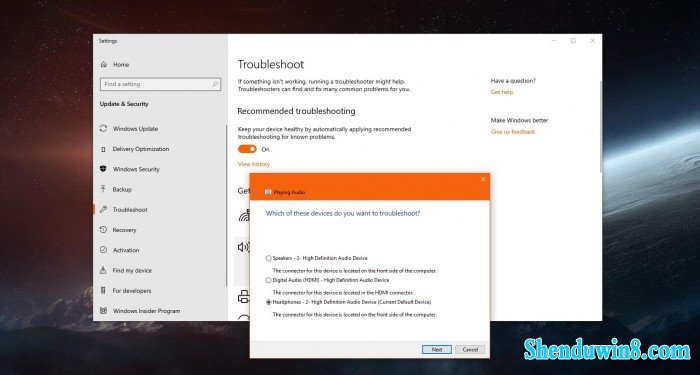Image resolution: width=700 pixels, height=375 pixels.
Task: Click the printer icon in troubleshooter list
Action: 244,296
